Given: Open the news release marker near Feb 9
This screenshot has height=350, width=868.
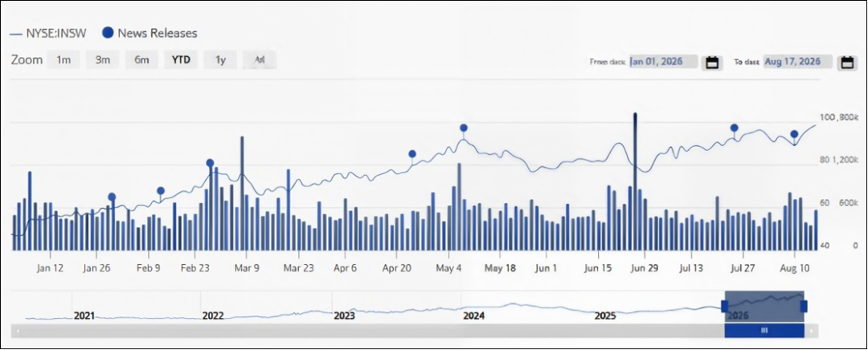Looking at the screenshot, I should (161, 191).
